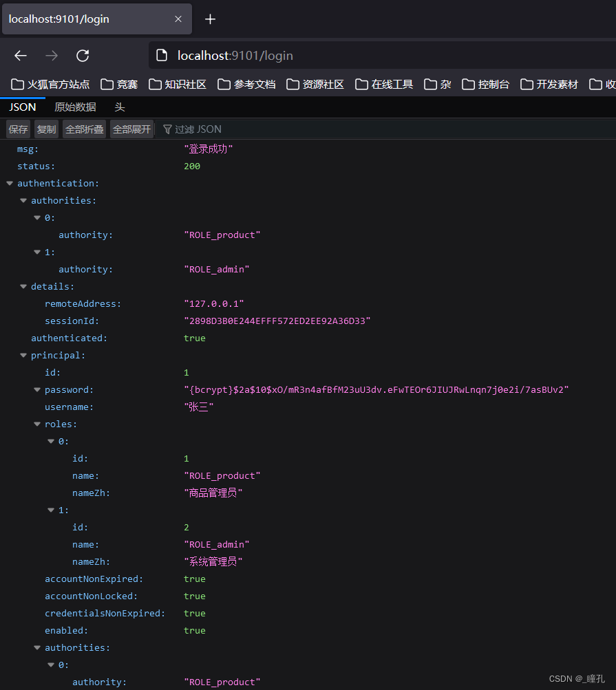616x690 pixels.
Task: Click the address bar showing localhost:9101/login
Action: (382, 56)
